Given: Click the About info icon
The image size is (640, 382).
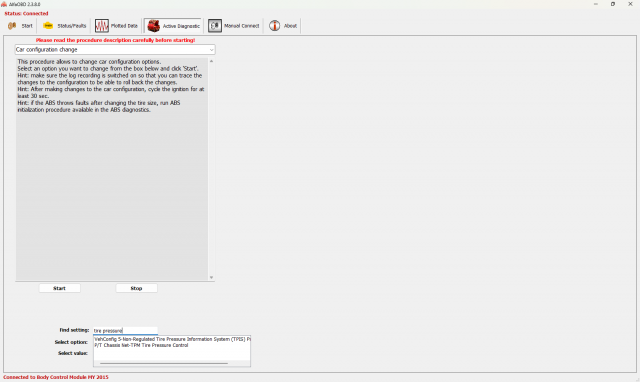Looking at the screenshot, I should (275, 26).
